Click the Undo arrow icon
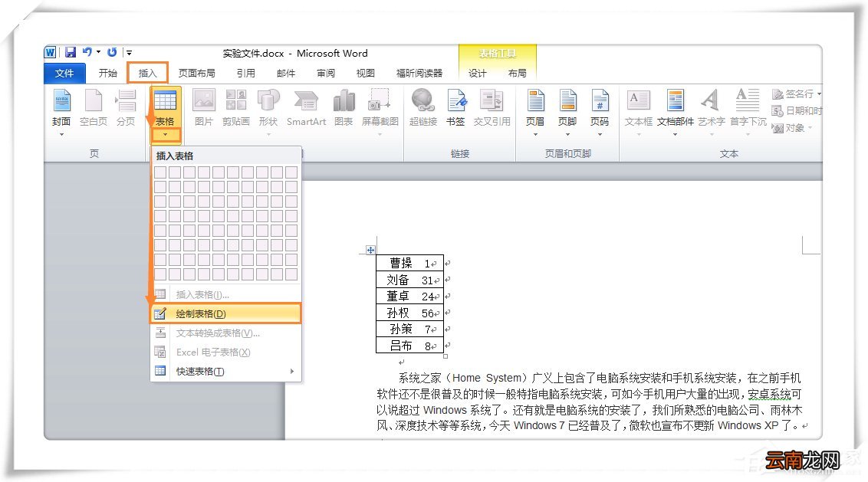The height and width of the screenshot is (482, 868). point(87,52)
